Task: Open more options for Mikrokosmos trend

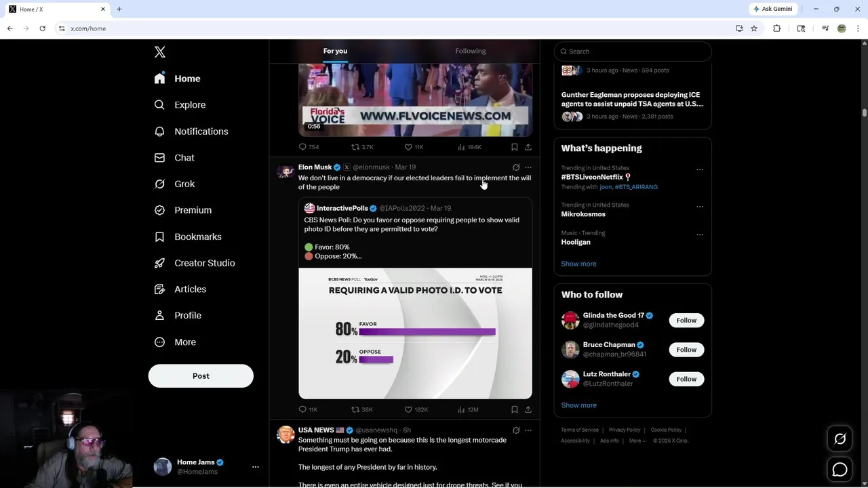Action: pos(700,207)
